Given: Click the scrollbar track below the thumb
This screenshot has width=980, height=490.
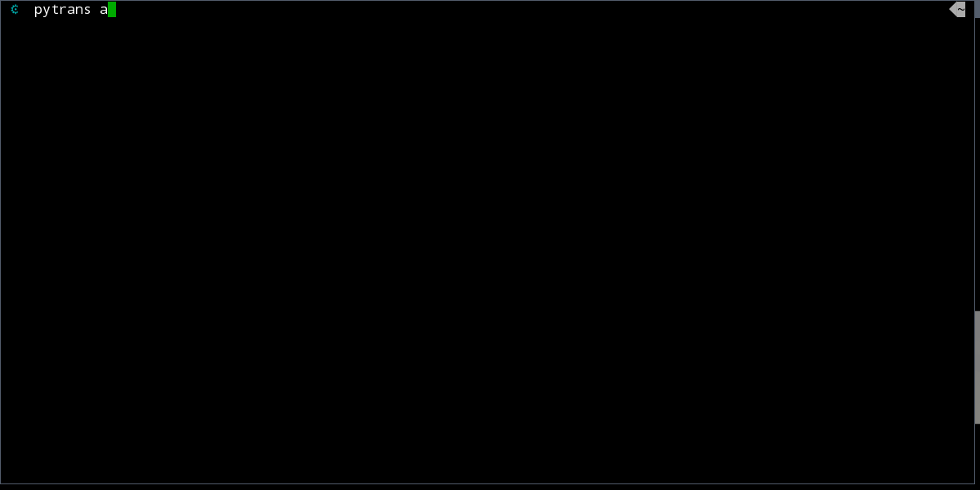Looking at the screenshot, I should tap(977, 454).
